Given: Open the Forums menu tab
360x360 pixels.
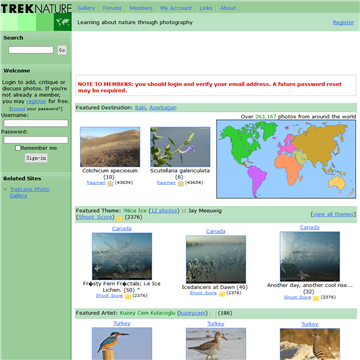Looking at the screenshot, I should coord(112,8).
